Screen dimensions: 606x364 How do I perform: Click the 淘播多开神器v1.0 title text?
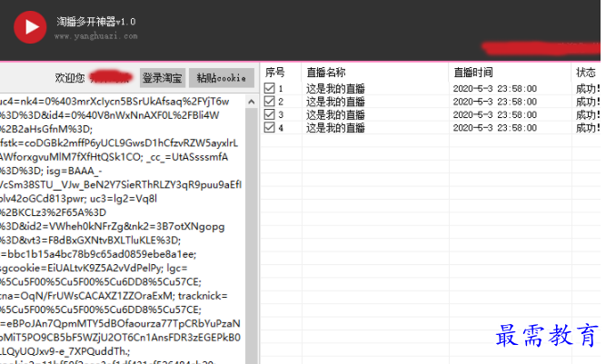click(95, 22)
